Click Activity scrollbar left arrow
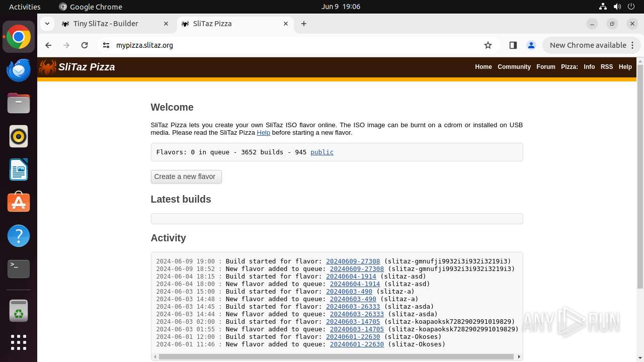This screenshot has height=362, width=644. [154, 357]
